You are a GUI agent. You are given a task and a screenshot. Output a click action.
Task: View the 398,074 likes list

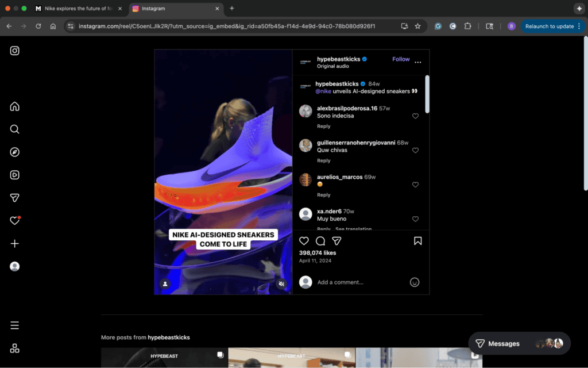click(x=318, y=253)
